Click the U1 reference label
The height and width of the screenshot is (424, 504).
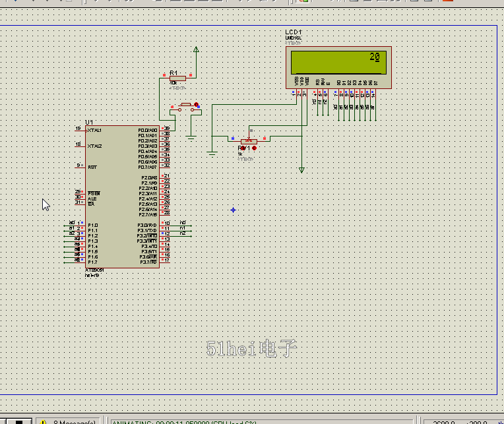point(89,123)
